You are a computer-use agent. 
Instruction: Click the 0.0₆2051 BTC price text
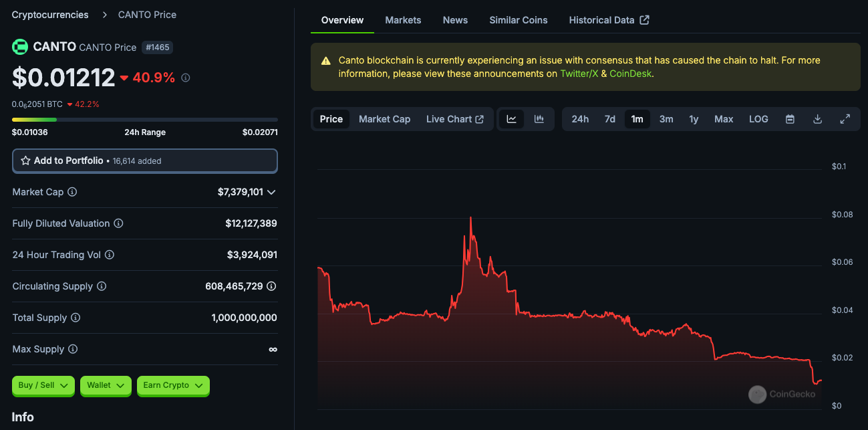pyautogui.click(x=37, y=104)
